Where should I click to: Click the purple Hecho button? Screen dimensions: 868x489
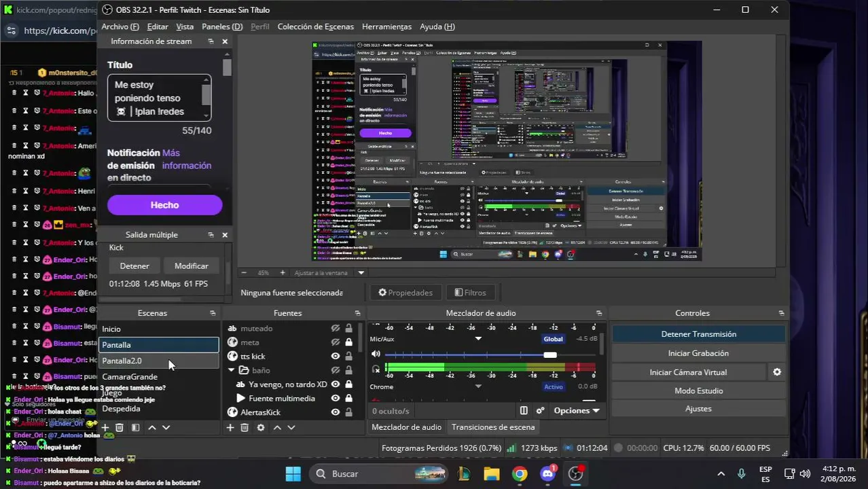(164, 205)
